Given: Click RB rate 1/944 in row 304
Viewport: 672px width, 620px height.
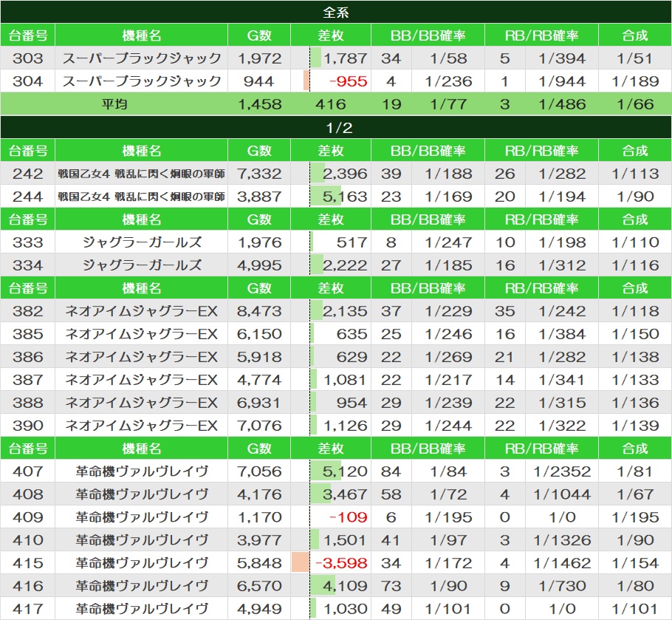Looking at the screenshot, I should pyautogui.click(x=562, y=81).
